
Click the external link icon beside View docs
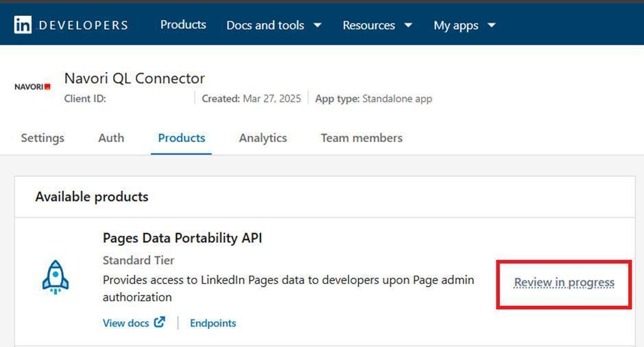tap(160, 322)
